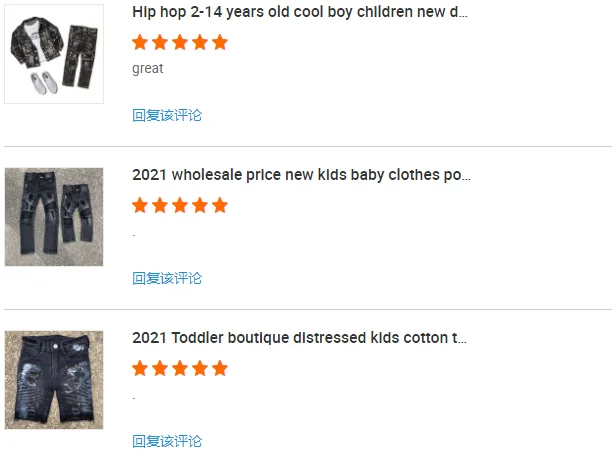Open "2021 wholesale price new kids" product title
This screenshot has width=612, height=457.
pos(300,175)
